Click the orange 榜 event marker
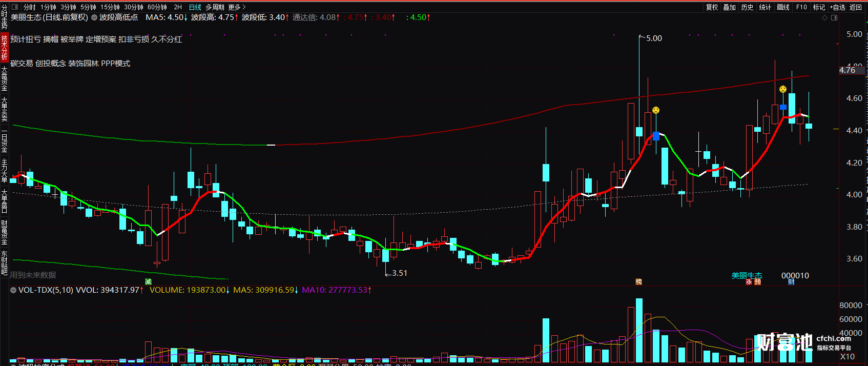868x366 pixels. tap(638, 281)
